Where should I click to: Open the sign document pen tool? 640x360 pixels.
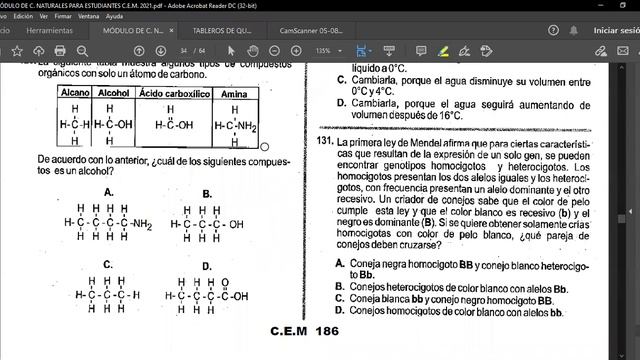(x=464, y=51)
